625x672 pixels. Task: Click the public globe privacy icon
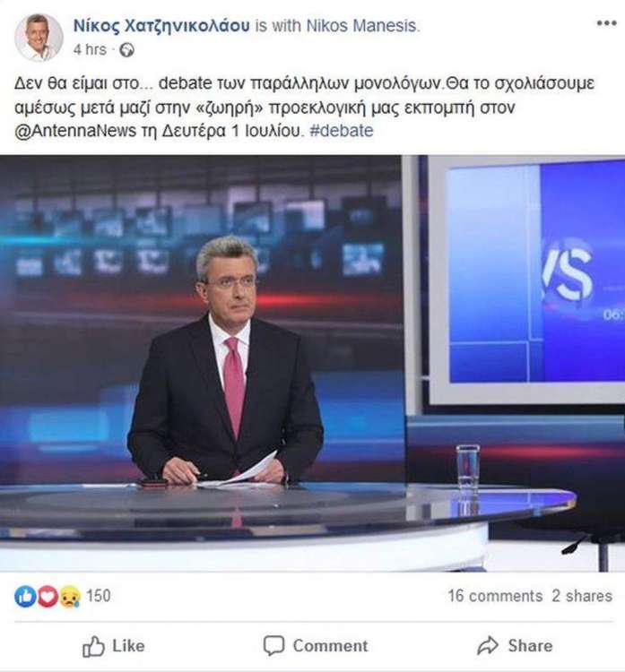tap(126, 50)
